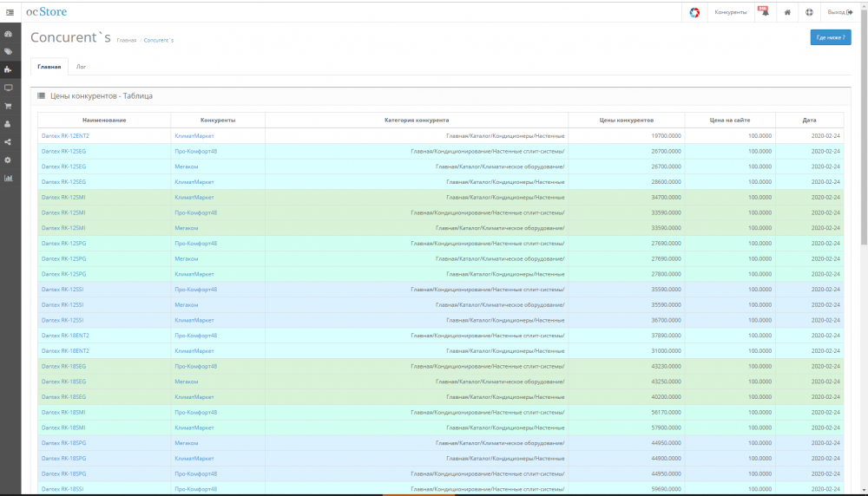Click the Цена на сайте column header

pos(730,120)
